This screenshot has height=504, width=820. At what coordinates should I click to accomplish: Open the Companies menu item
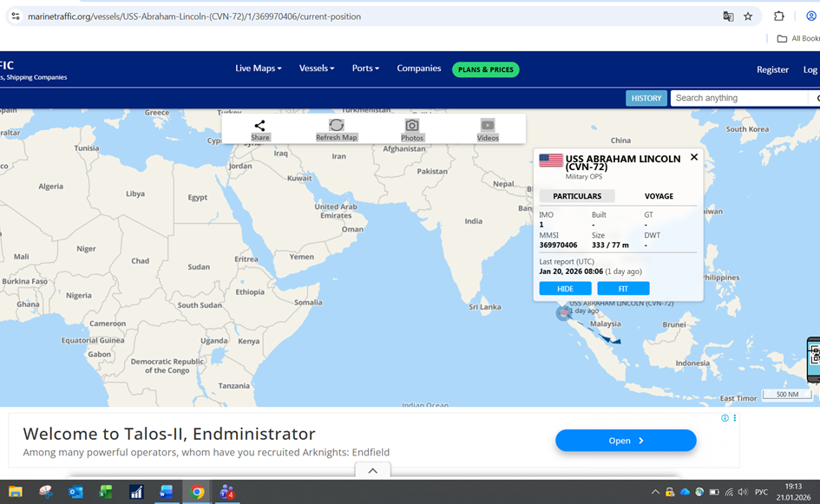pyautogui.click(x=419, y=69)
